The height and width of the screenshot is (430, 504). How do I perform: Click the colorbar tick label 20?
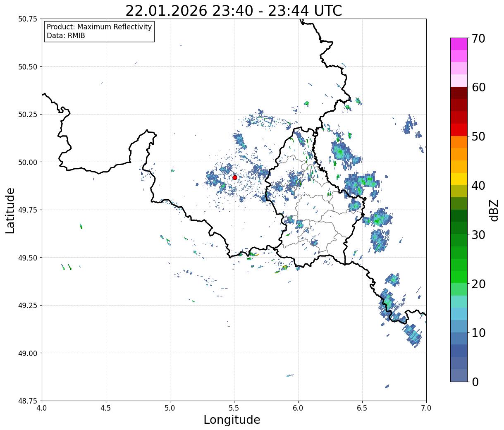point(478,284)
